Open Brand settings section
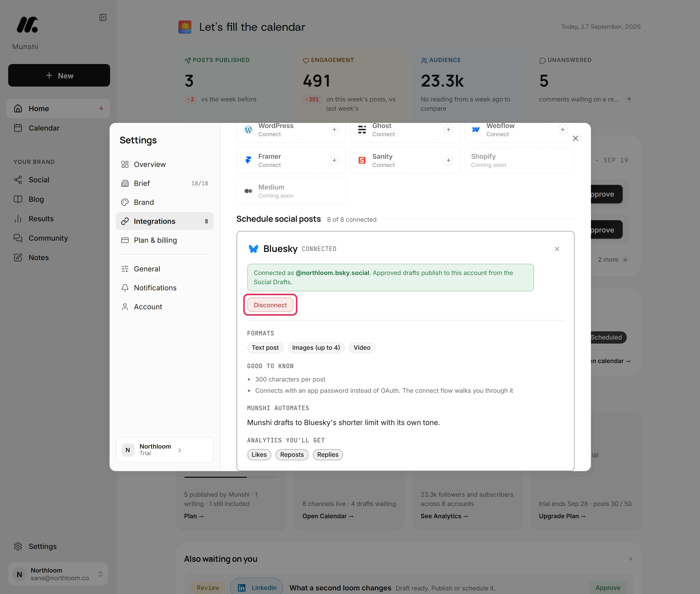The width and height of the screenshot is (700, 594). [x=164, y=202]
